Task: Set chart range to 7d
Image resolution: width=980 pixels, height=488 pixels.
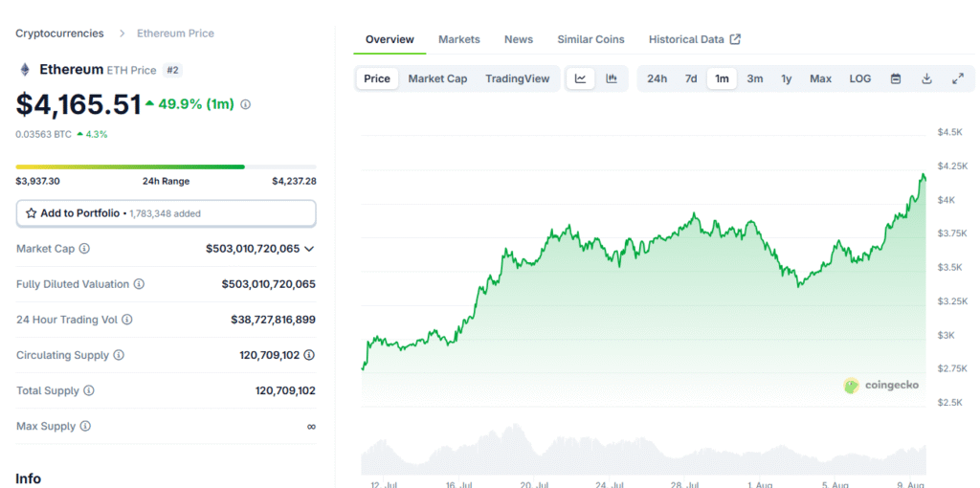Action: (691, 78)
